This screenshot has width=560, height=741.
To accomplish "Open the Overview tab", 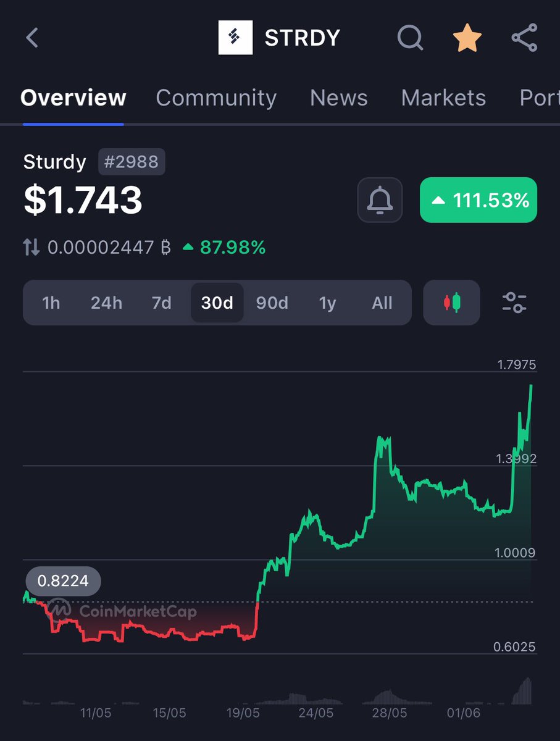I will (73, 98).
